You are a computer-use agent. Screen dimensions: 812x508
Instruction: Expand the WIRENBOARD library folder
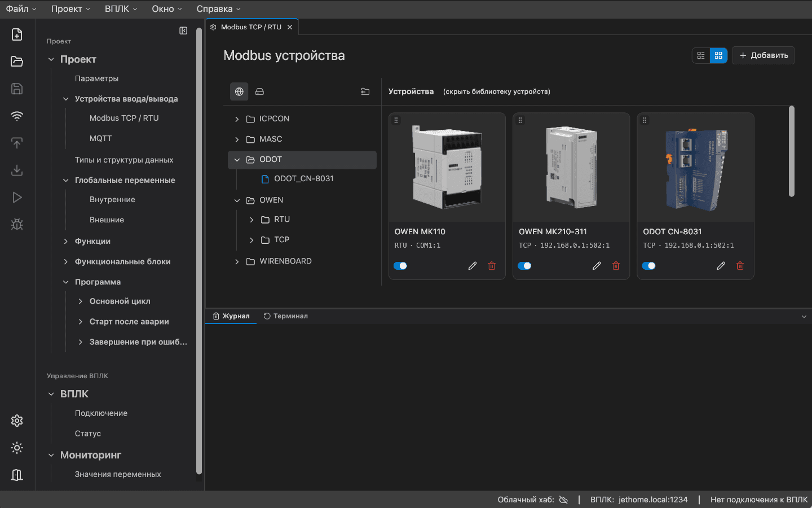[x=237, y=261]
